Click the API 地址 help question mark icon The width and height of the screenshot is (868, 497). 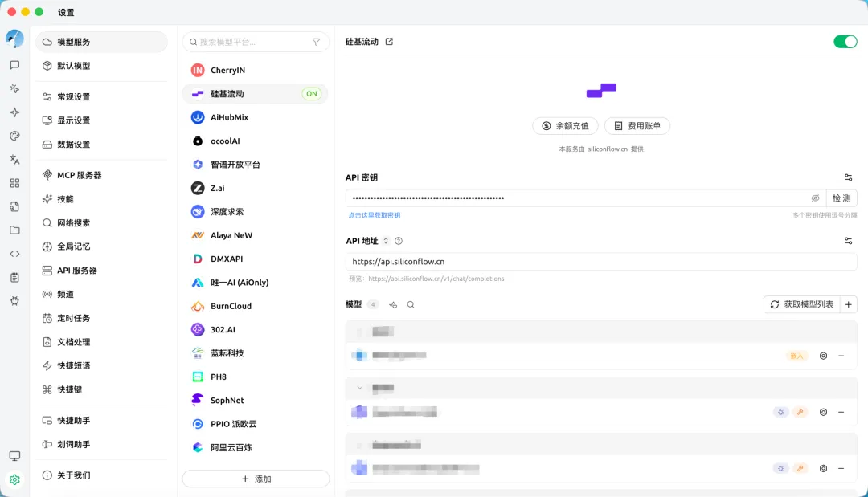(x=399, y=241)
